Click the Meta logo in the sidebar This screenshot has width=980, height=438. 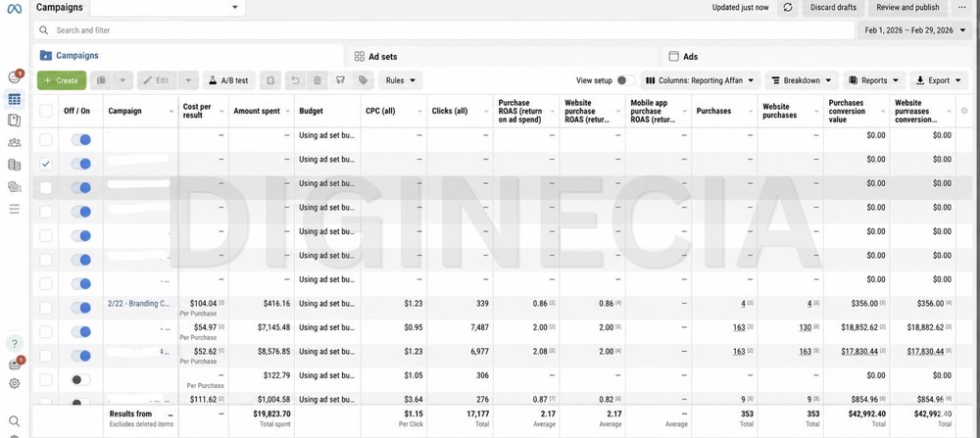pyautogui.click(x=14, y=9)
